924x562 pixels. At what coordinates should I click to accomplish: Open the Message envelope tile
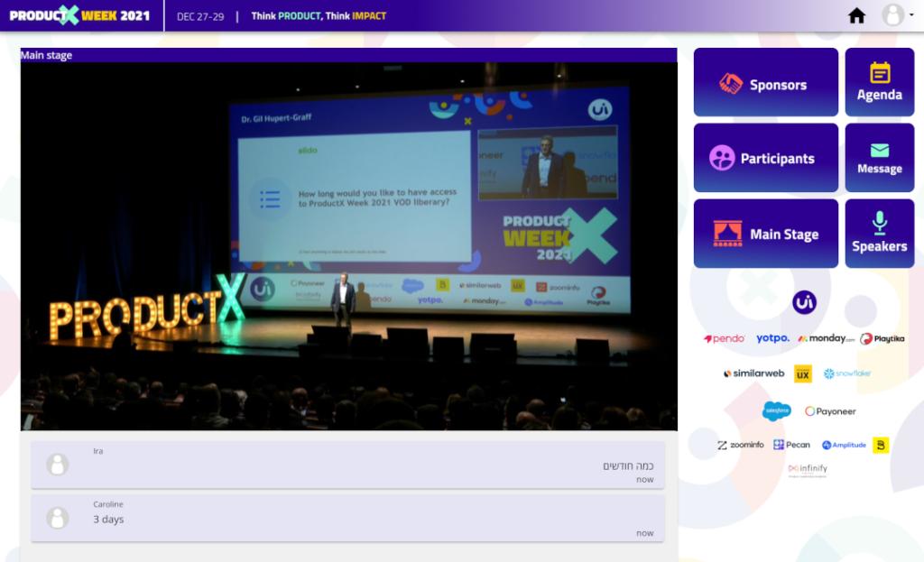coord(879,158)
